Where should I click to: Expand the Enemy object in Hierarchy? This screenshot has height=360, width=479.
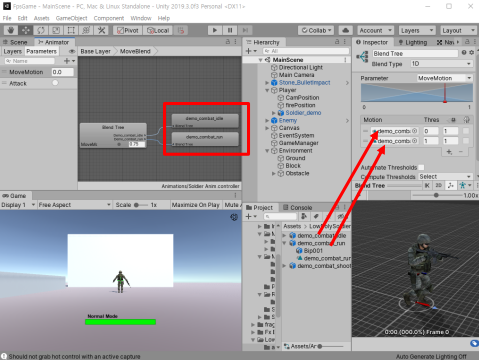[x=267, y=120]
